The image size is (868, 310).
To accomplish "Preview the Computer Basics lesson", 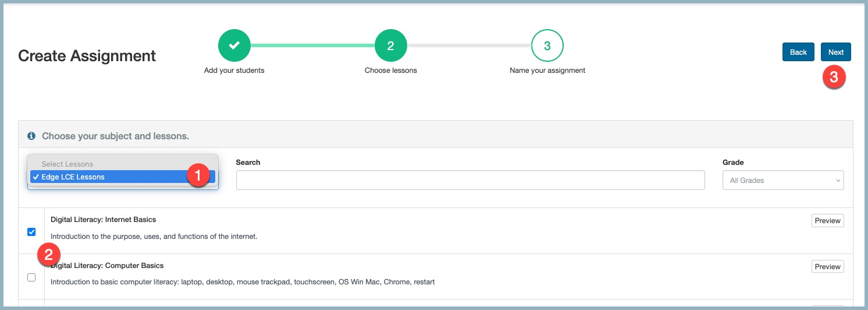I will click(827, 266).
